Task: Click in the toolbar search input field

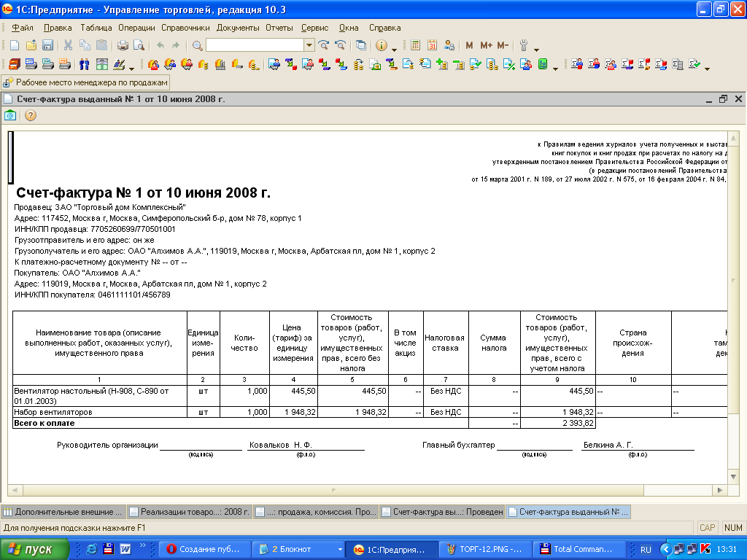Action: coord(255,45)
